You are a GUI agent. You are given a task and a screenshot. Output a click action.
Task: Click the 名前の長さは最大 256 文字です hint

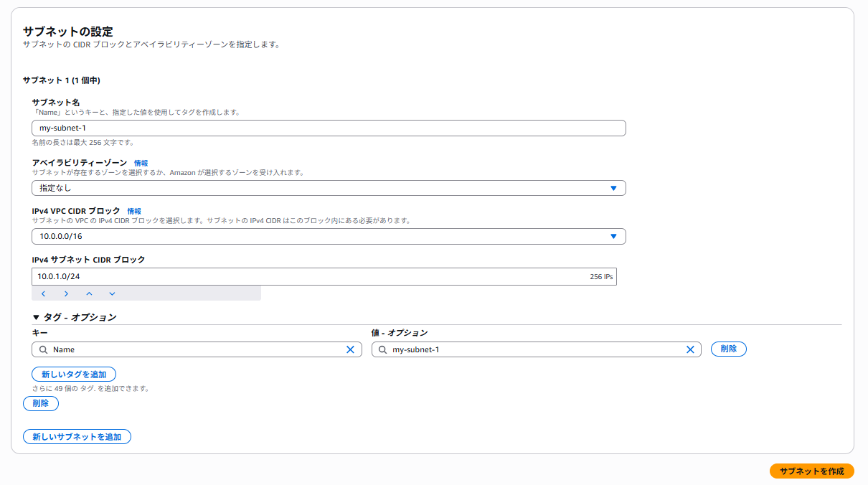click(x=82, y=142)
